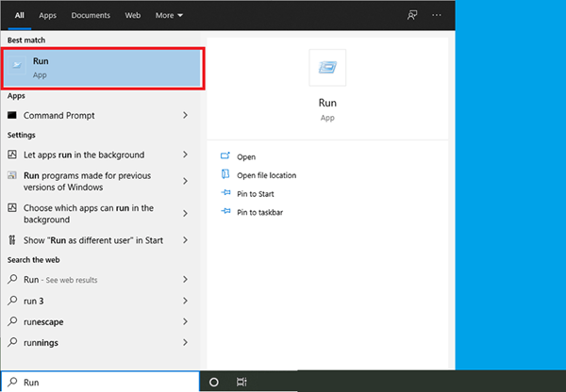Screen dimensions: 566x392
Task: Choose Pin to taskbar action
Action: point(259,212)
